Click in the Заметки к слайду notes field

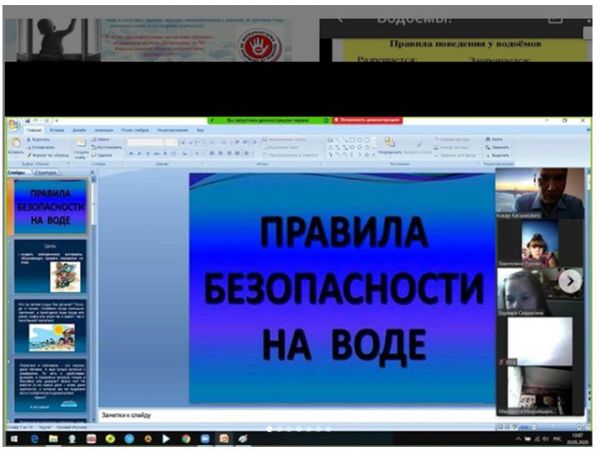290,413
